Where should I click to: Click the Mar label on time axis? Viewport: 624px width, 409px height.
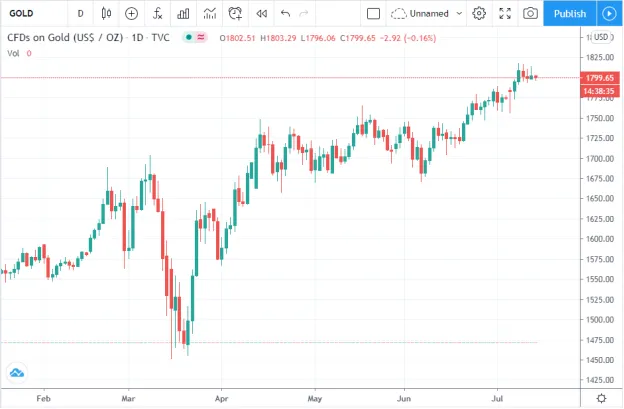pos(128,398)
